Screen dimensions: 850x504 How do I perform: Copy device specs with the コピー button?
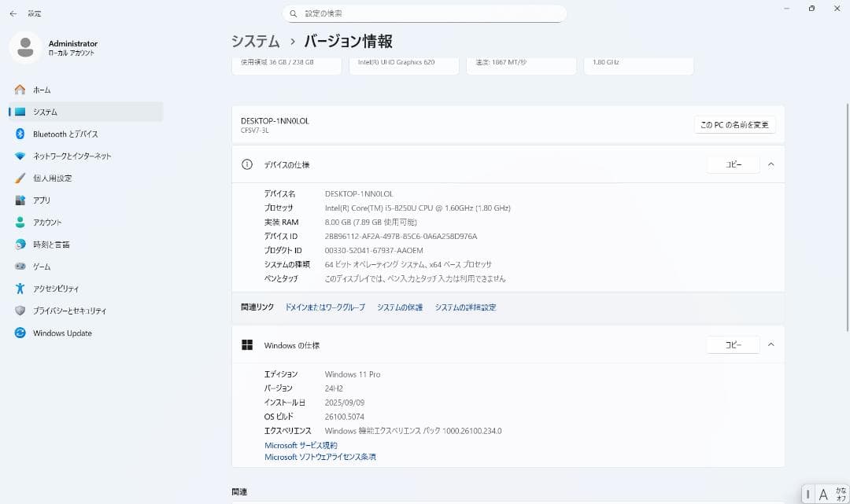coord(733,164)
